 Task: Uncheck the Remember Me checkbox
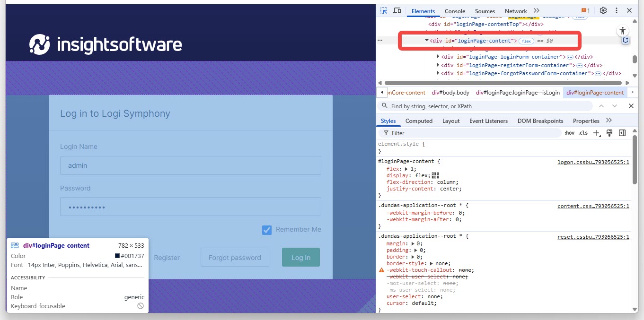click(266, 229)
